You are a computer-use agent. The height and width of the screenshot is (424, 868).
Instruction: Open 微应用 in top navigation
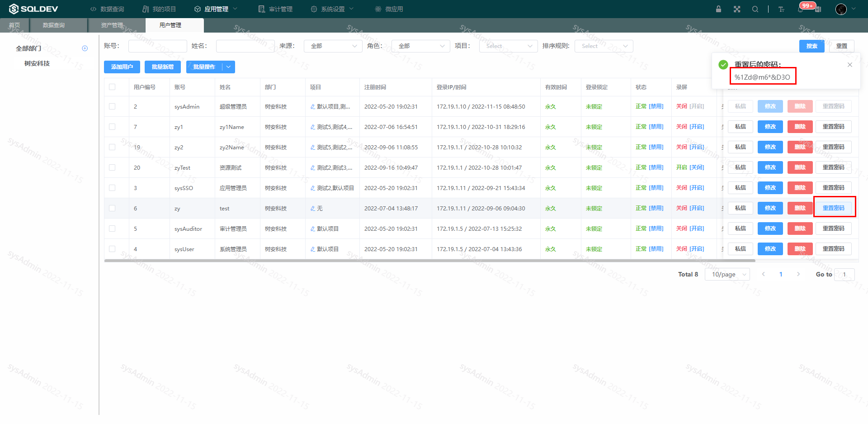point(389,9)
